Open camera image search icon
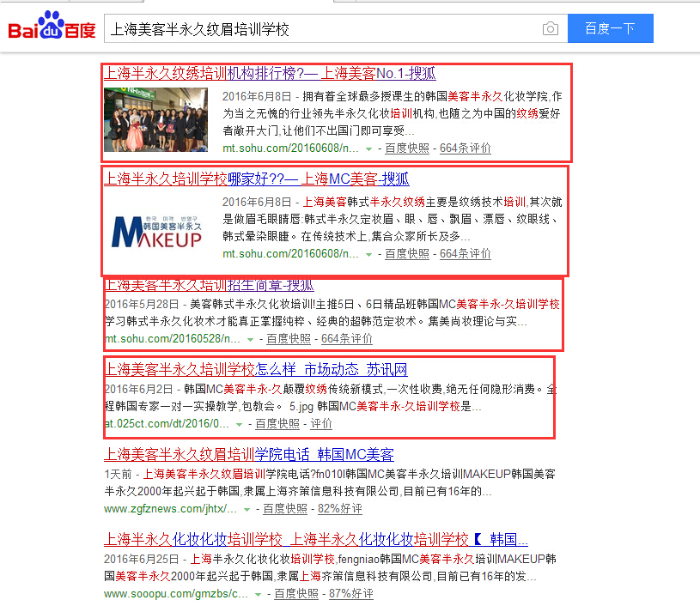Image resolution: width=700 pixels, height=606 pixels. pos(550,28)
